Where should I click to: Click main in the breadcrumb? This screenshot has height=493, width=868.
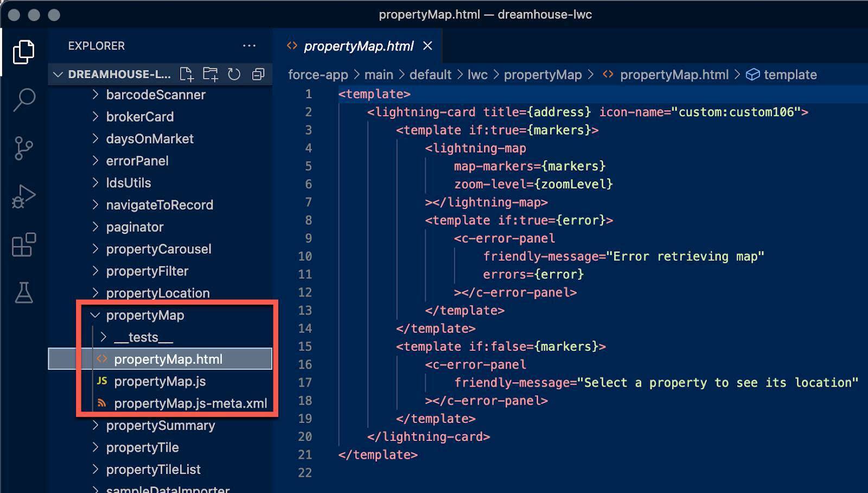pyautogui.click(x=379, y=74)
